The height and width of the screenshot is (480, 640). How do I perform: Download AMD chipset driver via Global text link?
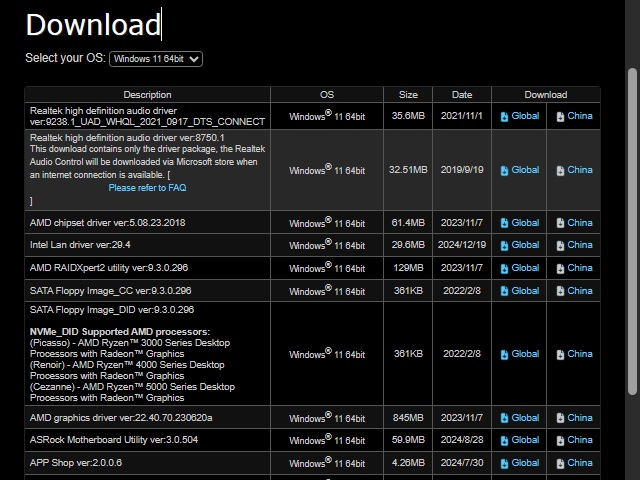tap(525, 222)
